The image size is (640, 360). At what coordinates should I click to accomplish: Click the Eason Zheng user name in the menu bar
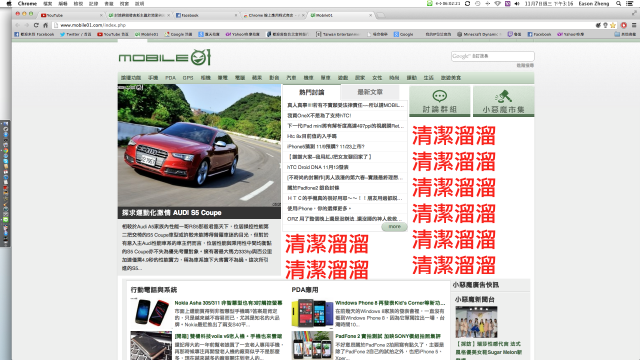click(x=594, y=3)
